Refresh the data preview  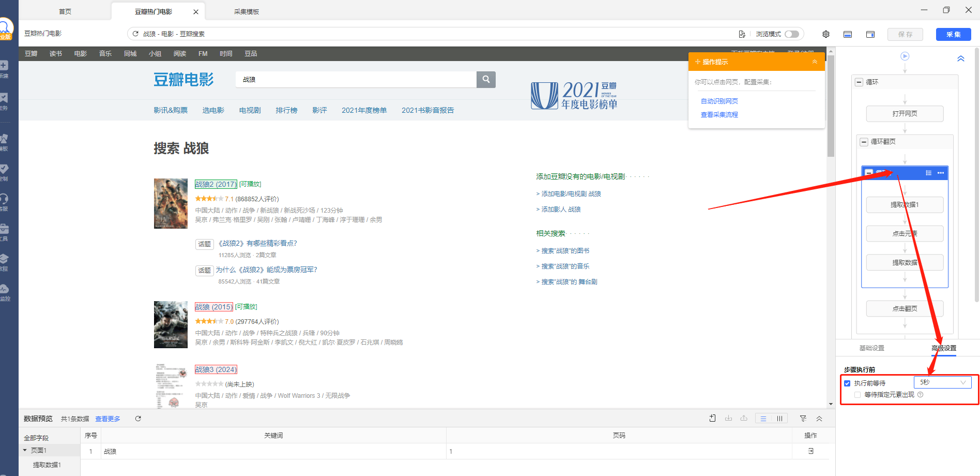(x=138, y=419)
